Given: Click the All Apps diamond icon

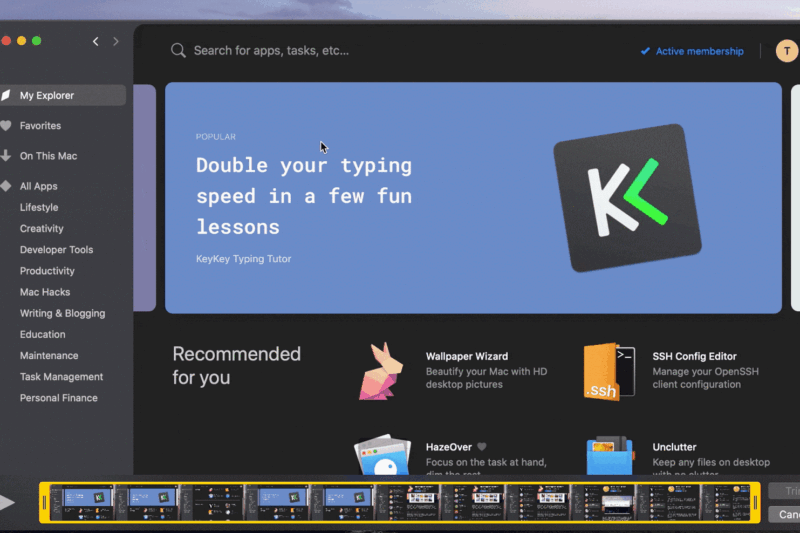Looking at the screenshot, I should click(x=6, y=186).
